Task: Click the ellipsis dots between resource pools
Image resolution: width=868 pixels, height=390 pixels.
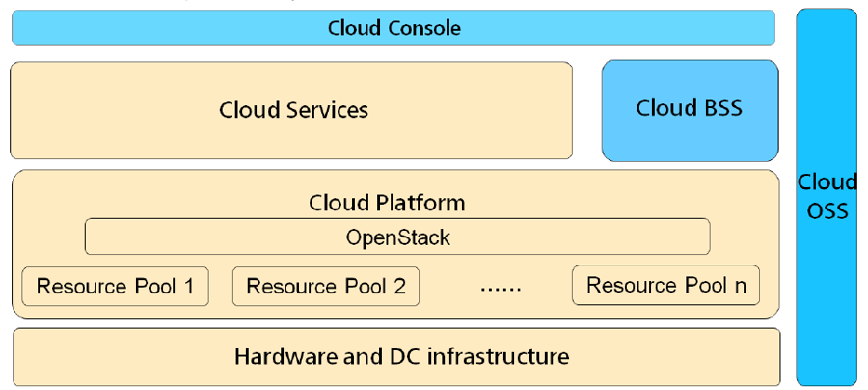Action: [500, 288]
